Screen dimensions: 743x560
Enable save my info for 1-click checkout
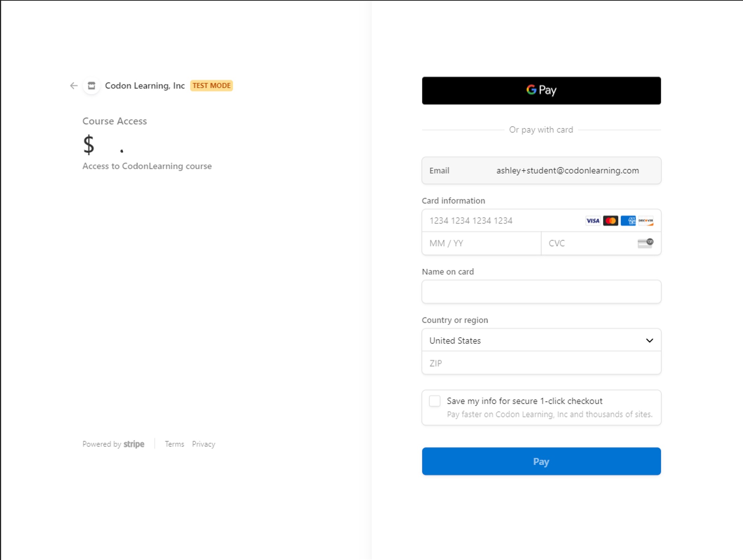click(434, 401)
